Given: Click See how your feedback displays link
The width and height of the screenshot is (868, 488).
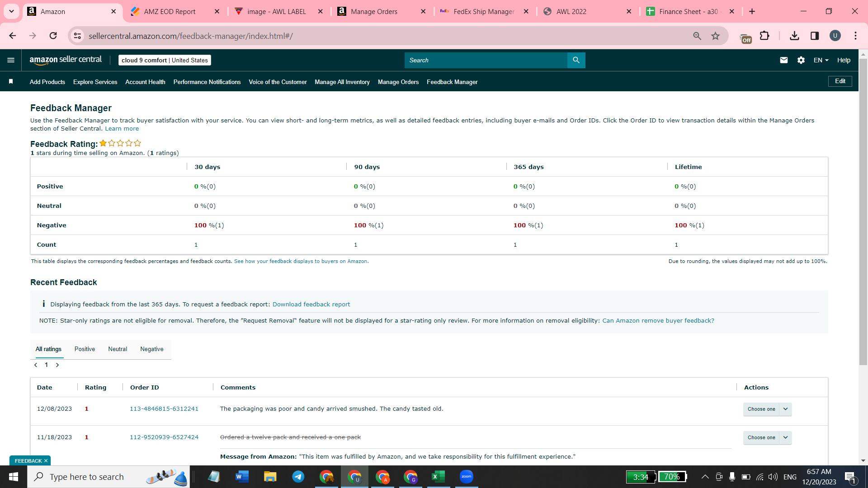Looking at the screenshot, I should coord(302,261).
